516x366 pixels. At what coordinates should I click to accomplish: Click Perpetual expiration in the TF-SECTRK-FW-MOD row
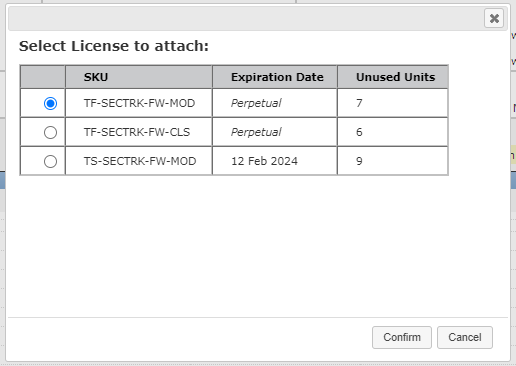click(x=256, y=103)
